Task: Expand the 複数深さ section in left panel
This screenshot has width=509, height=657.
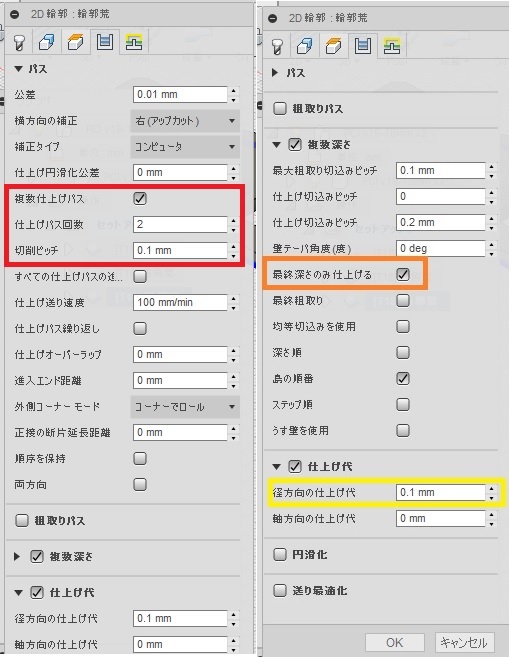Action: click(17, 556)
